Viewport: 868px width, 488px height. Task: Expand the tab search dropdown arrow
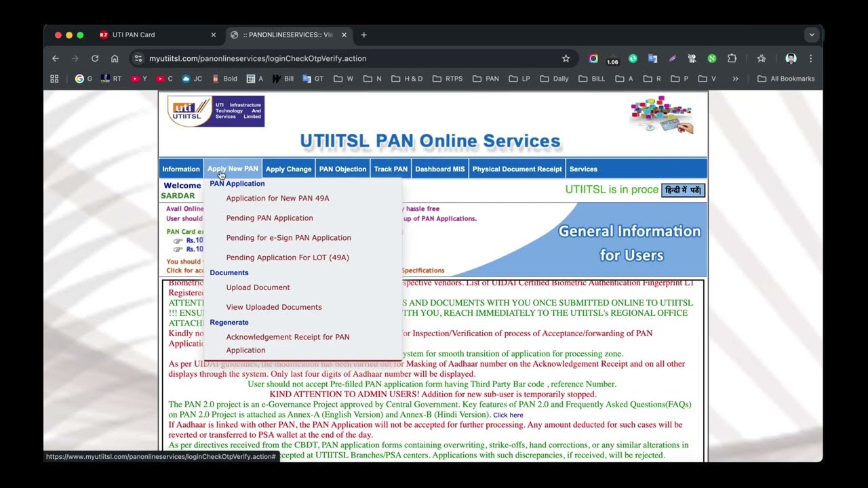coord(812,35)
